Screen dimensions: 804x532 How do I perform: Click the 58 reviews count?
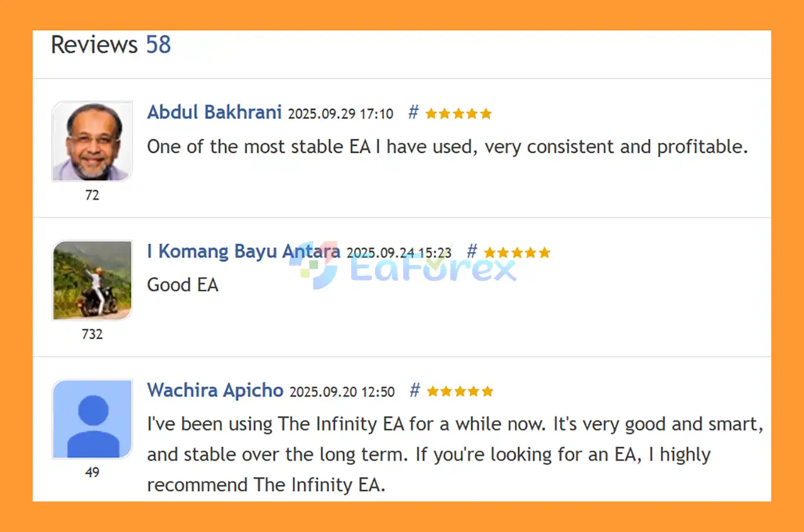point(158,45)
